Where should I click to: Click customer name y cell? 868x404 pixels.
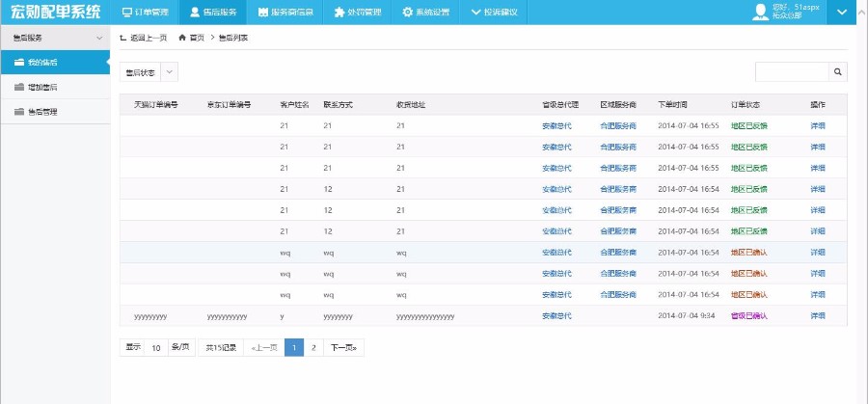283,316
